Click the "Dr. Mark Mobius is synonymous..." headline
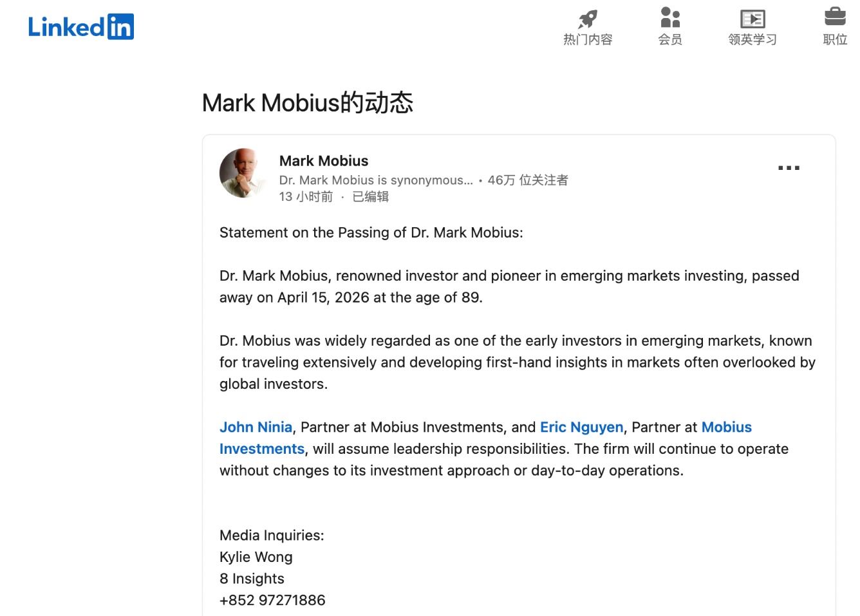Viewport: 860px width, 616px height. pyautogui.click(x=376, y=180)
